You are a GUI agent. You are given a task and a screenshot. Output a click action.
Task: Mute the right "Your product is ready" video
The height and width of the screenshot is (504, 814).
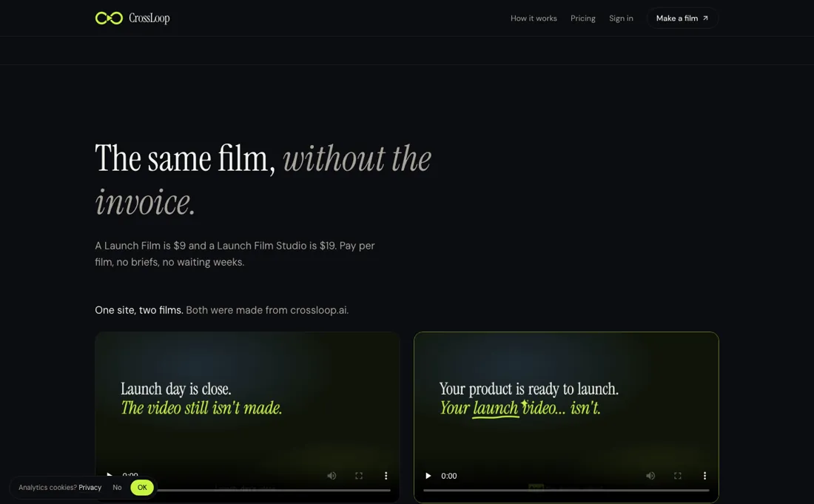pyautogui.click(x=650, y=475)
